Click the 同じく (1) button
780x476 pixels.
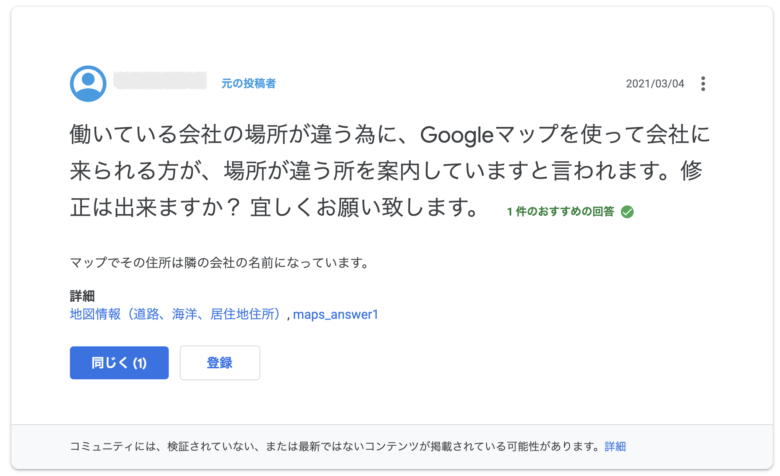(x=119, y=363)
